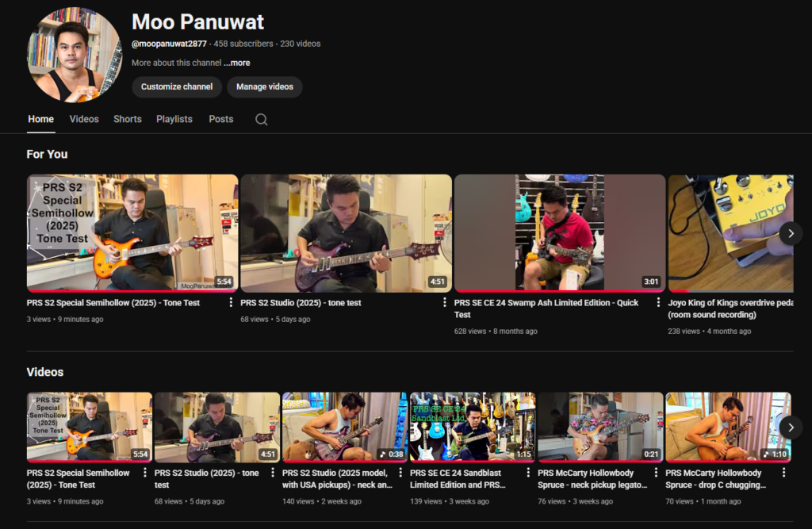Switch to the Home tab
The image size is (812, 529).
click(41, 119)
